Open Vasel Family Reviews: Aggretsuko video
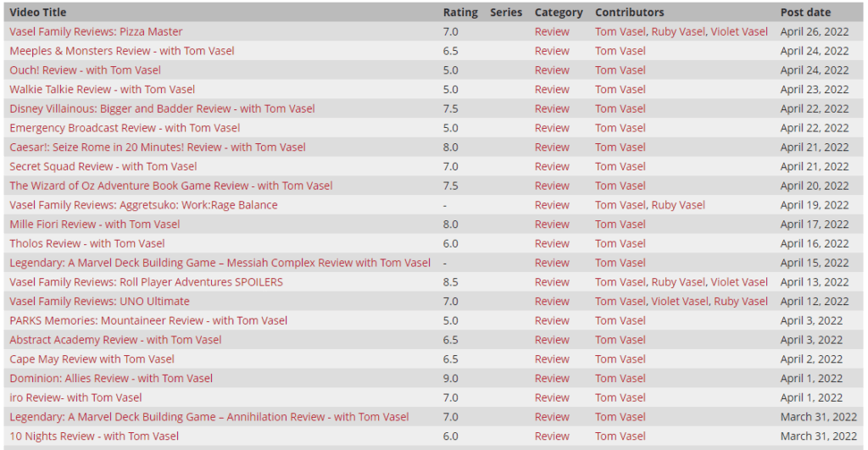This screenshot has width=868, height=450. point(143,205)
